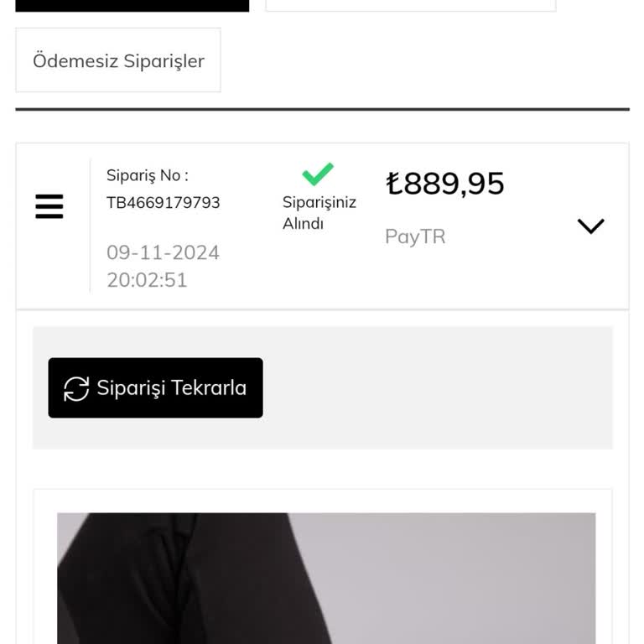Open the hamburger menu on the order card
This screenshot has width=644, height=644.
49,206
